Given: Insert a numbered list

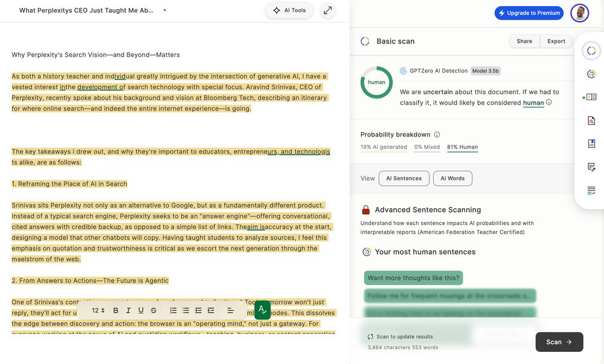Looking at the screenshot, I should [x=173, y=310].
